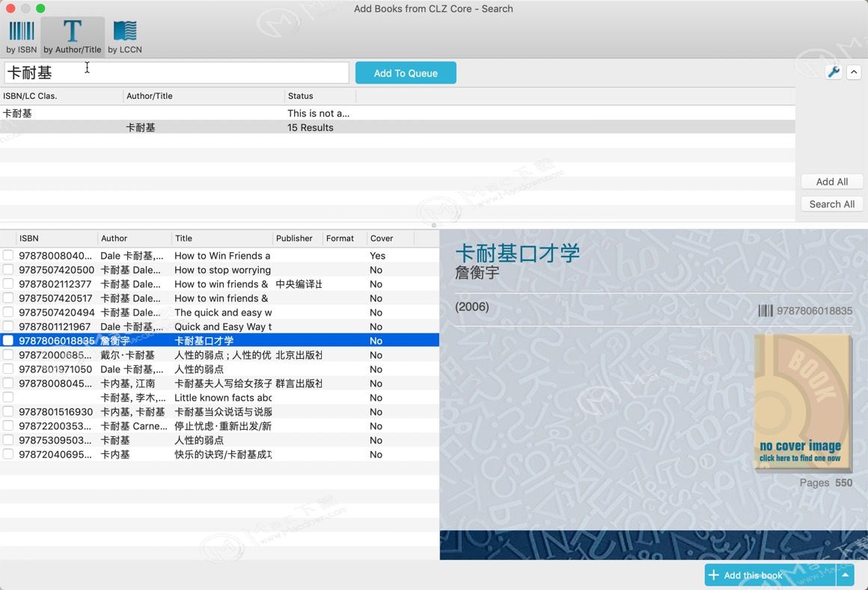Select the result 'How to Win Friends a' with cover Yes

(x=220, y=256)
